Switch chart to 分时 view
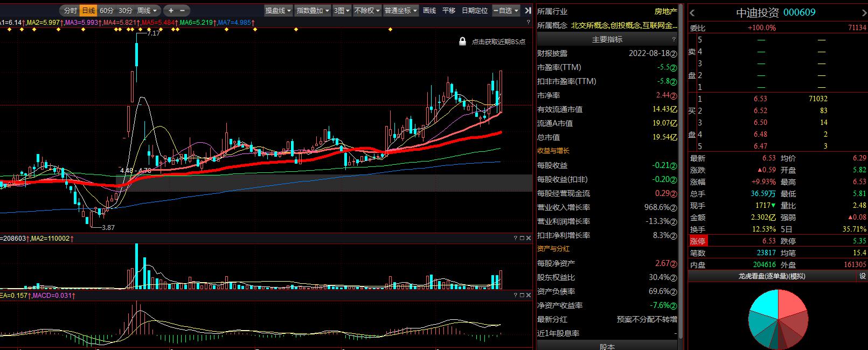This screenshot has width=868, height=350. point(70,10)
